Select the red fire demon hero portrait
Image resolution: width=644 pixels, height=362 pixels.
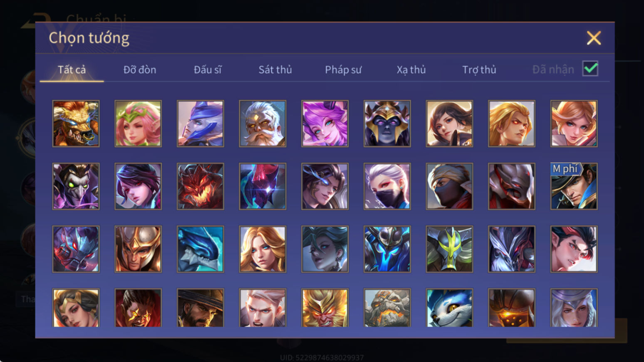click(x=200, y=186)
